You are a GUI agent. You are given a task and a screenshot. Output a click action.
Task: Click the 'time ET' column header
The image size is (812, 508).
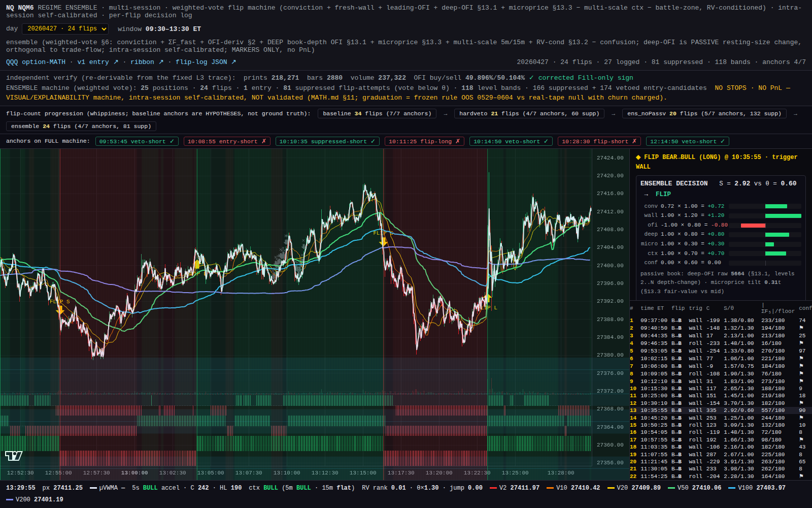652,308
